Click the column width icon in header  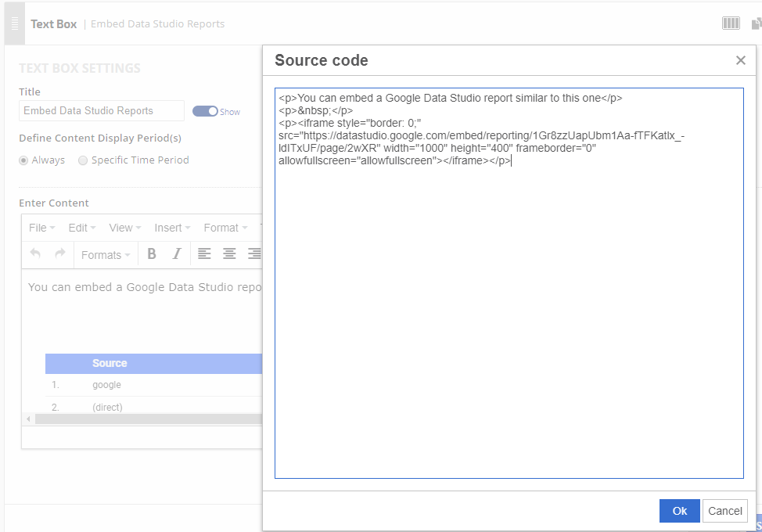tap(731, 23)
